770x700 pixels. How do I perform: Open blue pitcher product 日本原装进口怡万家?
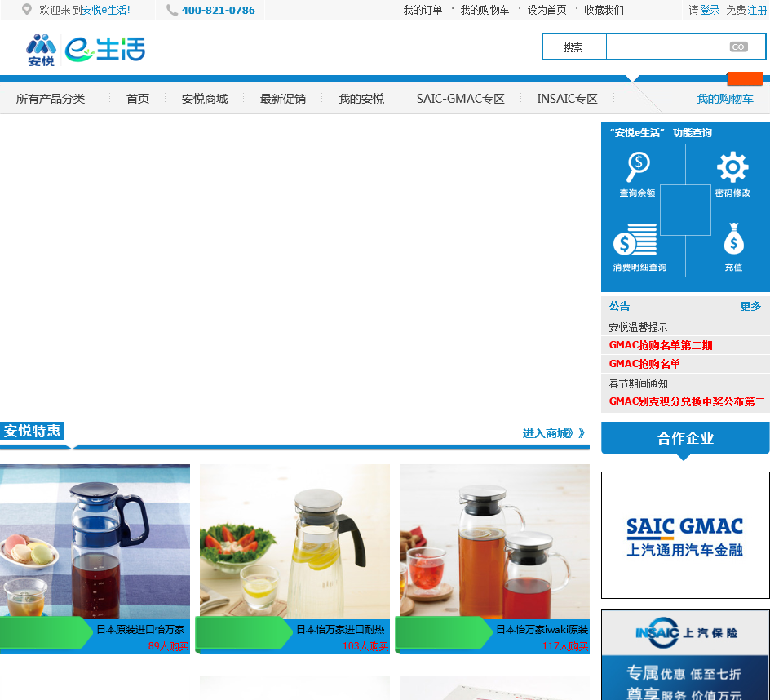[x=95, y=542]
